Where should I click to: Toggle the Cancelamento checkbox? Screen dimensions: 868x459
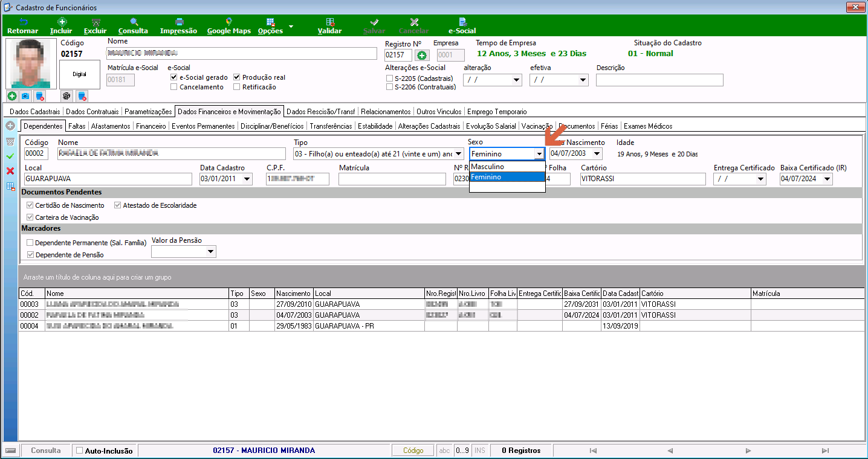pyautogui.click(x=174, y=87)
